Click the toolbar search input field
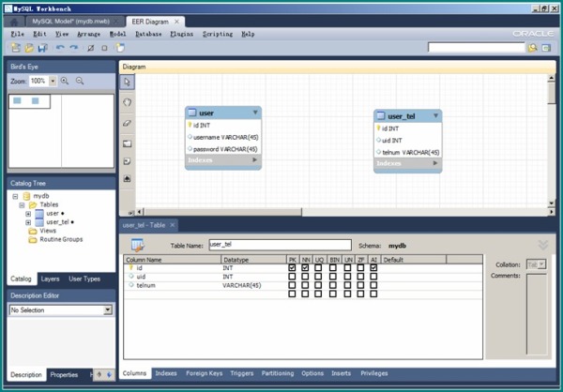The height and width of the screenshot is (392, 563). coord(476,48)
